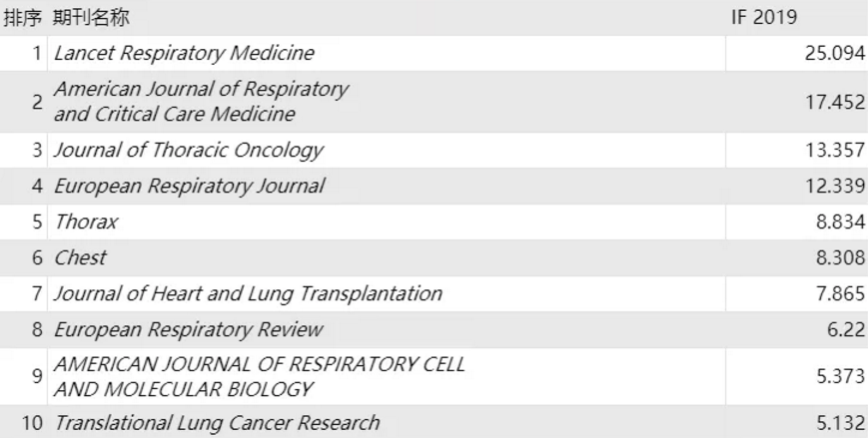Click the IF 2019 column header
This screenshot has width=868, height=438.
[764, 17]
